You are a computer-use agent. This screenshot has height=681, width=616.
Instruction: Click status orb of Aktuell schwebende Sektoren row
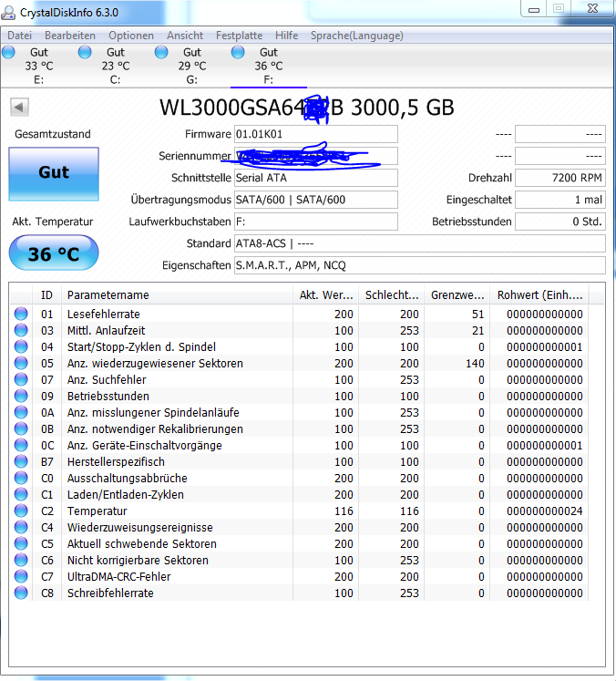point(21,543)
